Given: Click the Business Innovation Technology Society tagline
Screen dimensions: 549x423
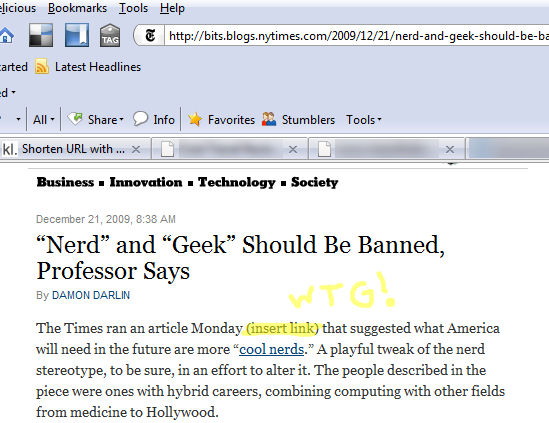Looking at the screenshot, I should (x=187, y=182).
